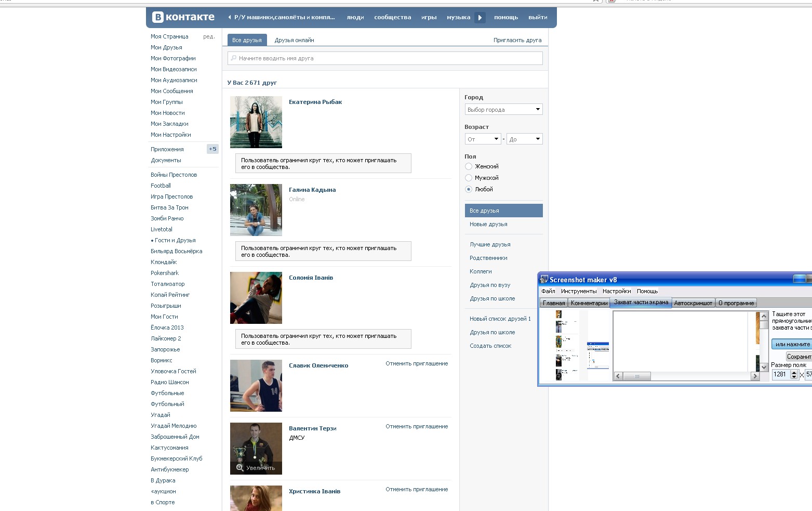Open Соломія Іванів profile link

tap(311, 278)
